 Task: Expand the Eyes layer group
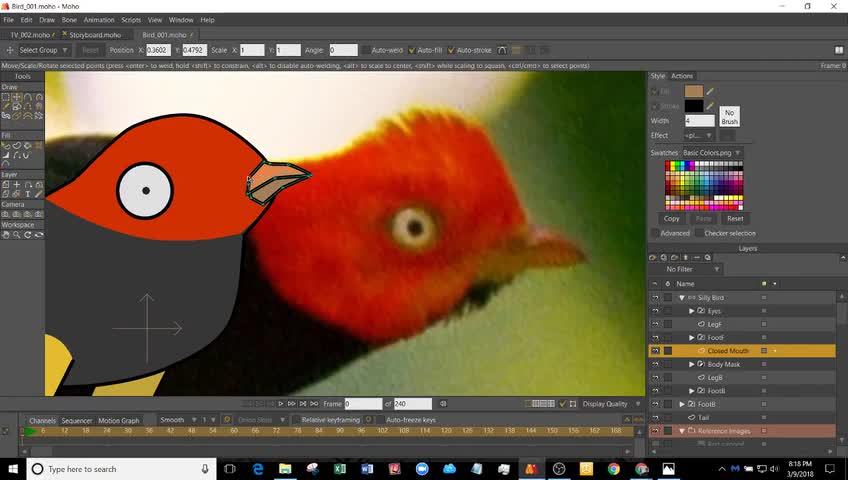pyautogui.click(x=692, y=311)
